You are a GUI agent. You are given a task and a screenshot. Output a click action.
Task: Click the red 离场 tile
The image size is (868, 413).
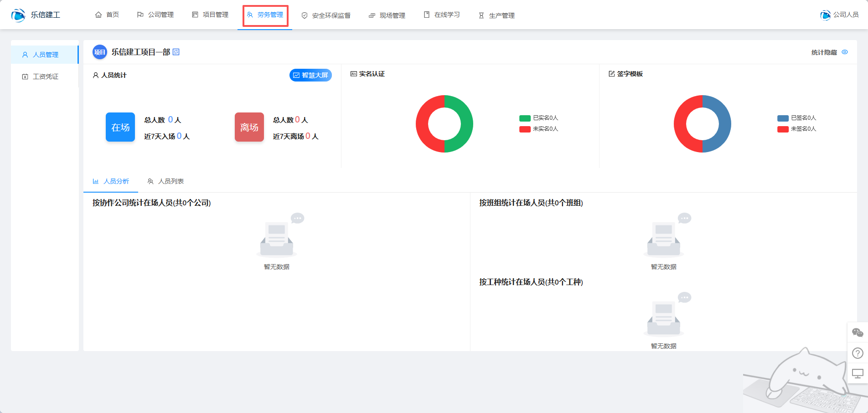[249, 127]
